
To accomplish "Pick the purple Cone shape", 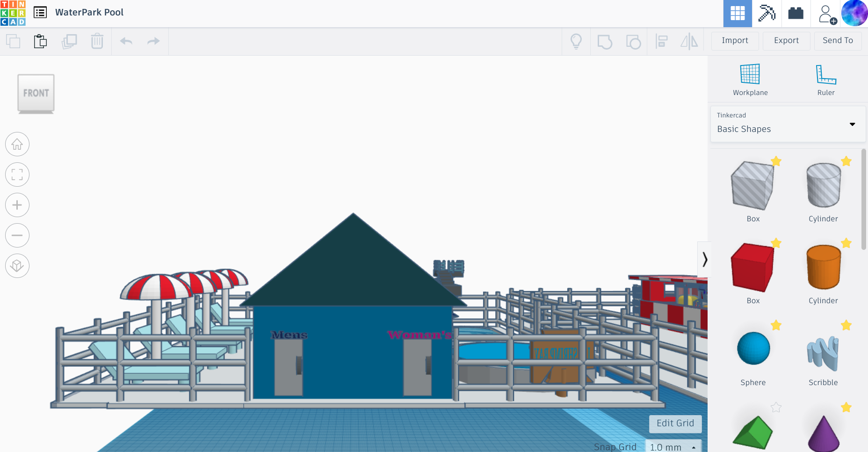I will tap(824, 433).
